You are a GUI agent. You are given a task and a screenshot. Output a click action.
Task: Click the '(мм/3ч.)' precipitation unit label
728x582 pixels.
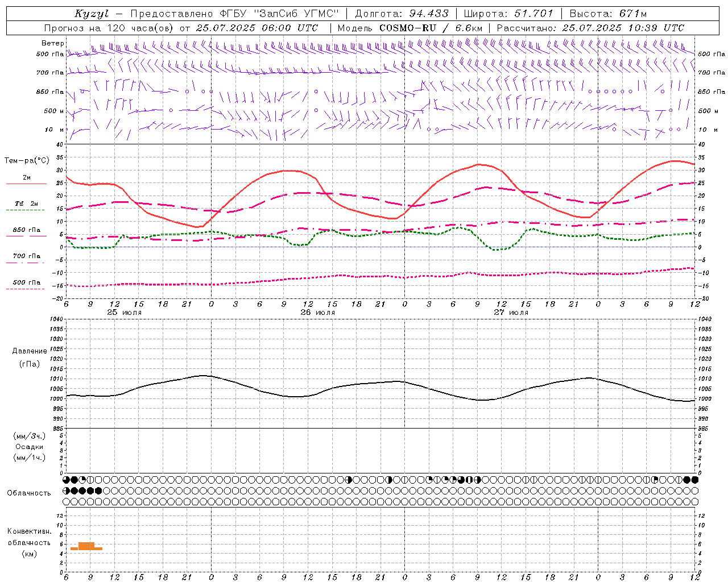click(30, 436)
